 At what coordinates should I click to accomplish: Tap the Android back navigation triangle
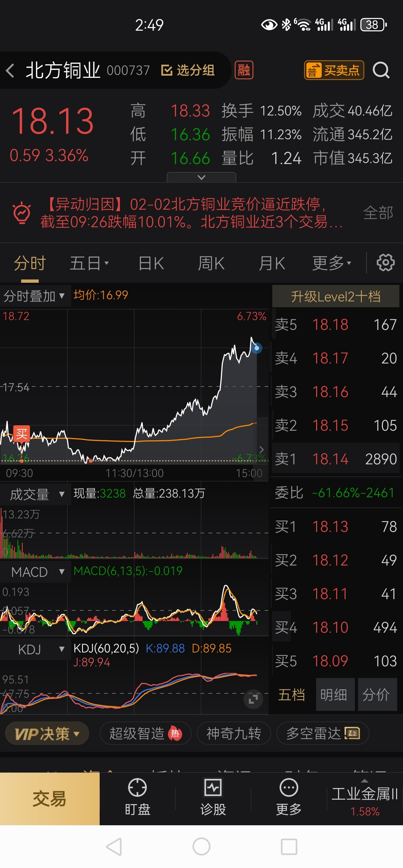(114, 847)
